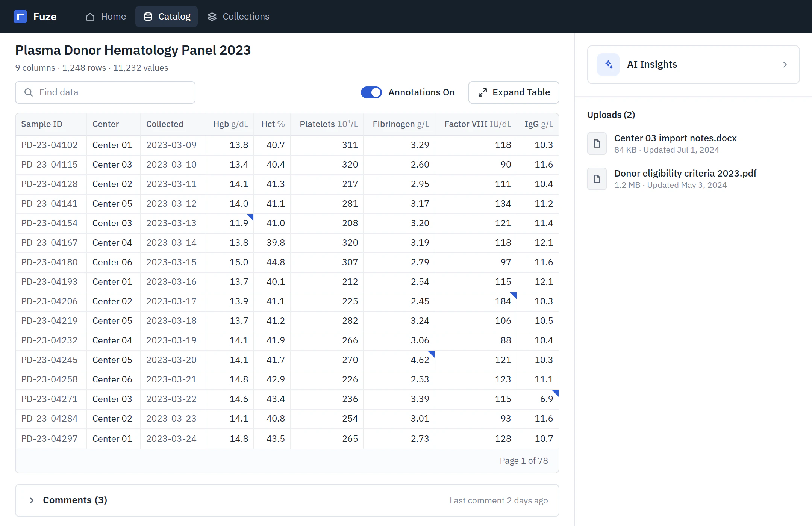Click Platelets value 208
812x526 pixels.
click(327, 223)
